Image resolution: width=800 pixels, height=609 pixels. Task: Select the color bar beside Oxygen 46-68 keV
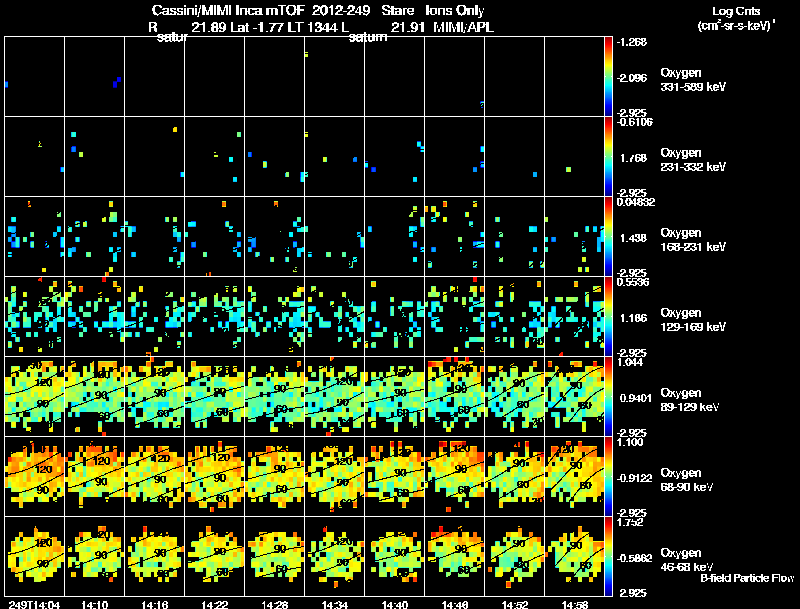(608, 556)
